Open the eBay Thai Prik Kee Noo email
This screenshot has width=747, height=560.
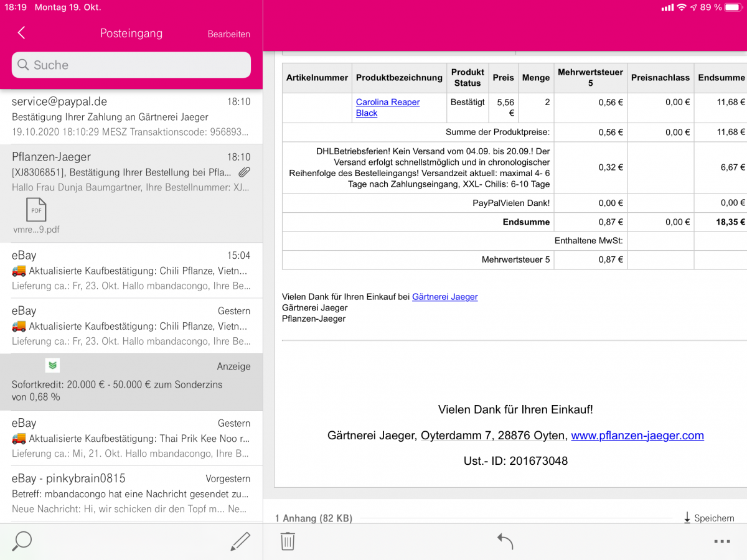131,438
